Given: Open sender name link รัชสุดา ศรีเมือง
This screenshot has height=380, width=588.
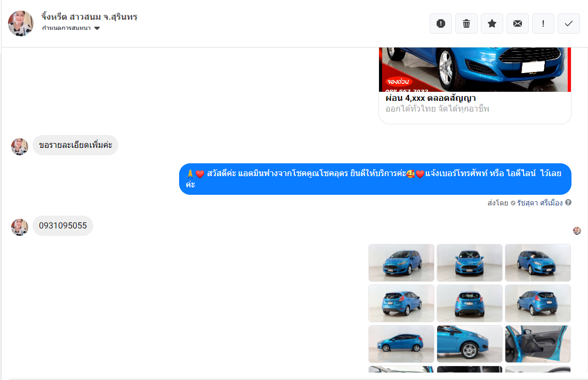Looking at the screenshot, I should 539,203.
